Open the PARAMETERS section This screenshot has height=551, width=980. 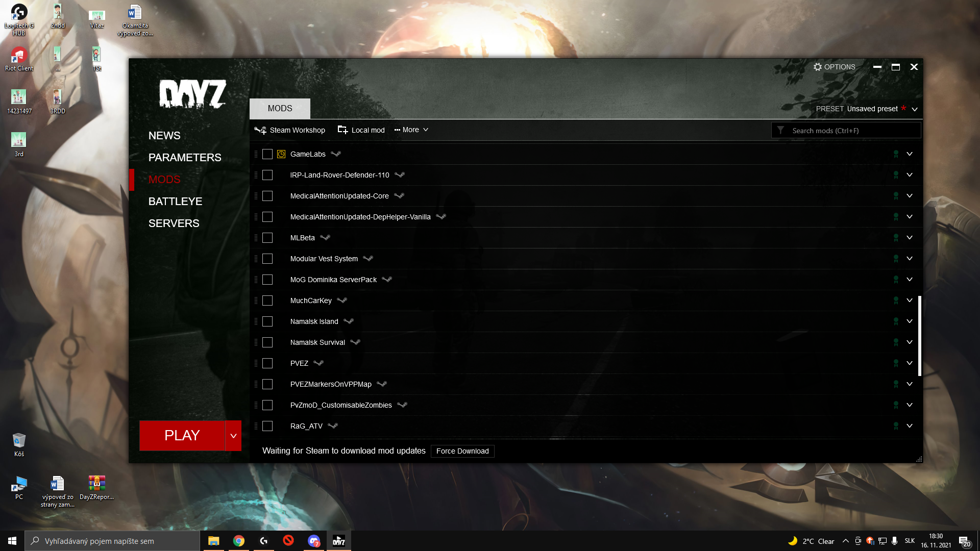point(185,158)
